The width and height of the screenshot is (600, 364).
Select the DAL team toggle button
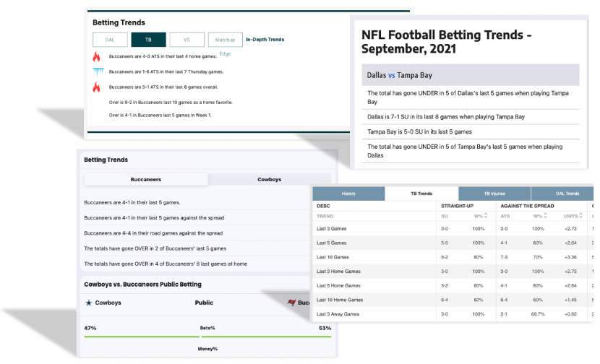tap(110, 40)
